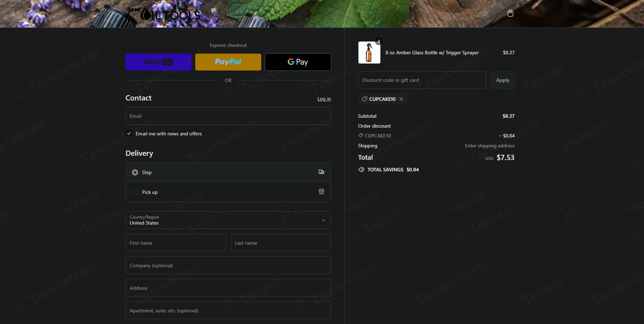
Task: Focus the Company (optional) field
Action: pyautogui.click(x=228, y=265)
